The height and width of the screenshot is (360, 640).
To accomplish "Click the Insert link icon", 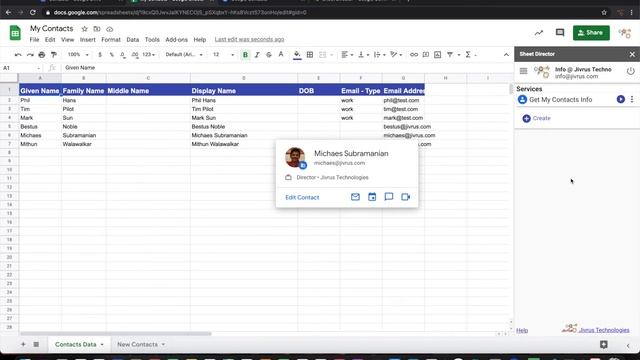I will pos(414,55).
